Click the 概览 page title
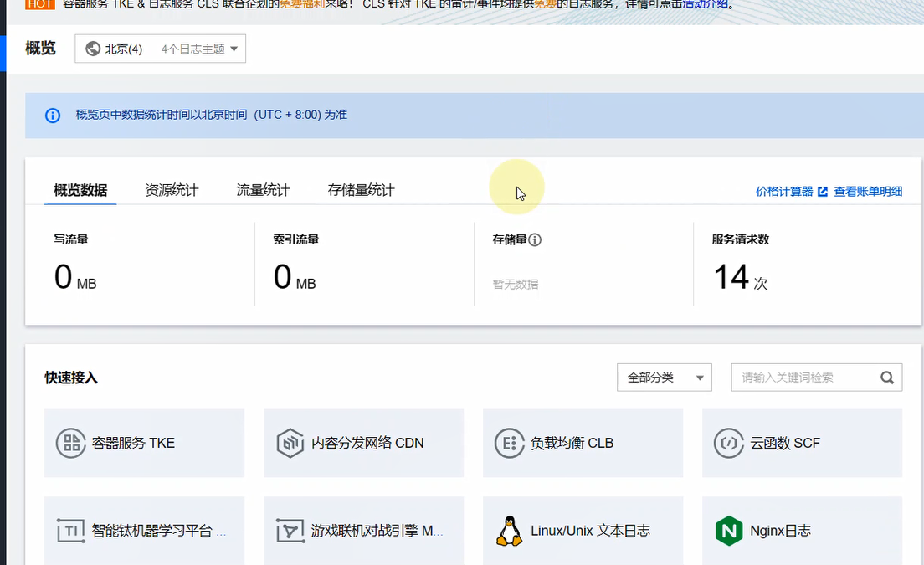 [x=41, y=49]
